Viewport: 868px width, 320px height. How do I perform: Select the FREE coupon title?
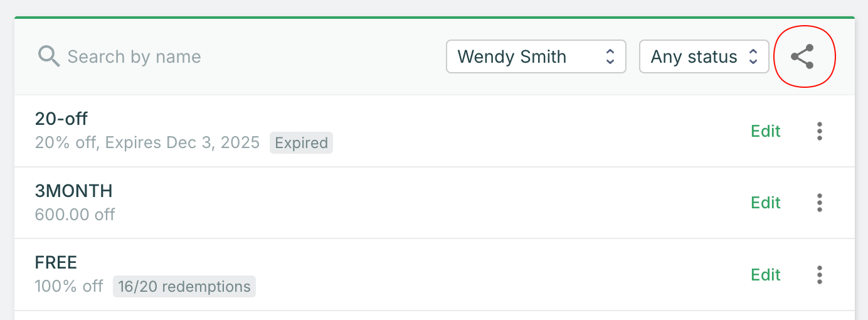tap(56, 262)
